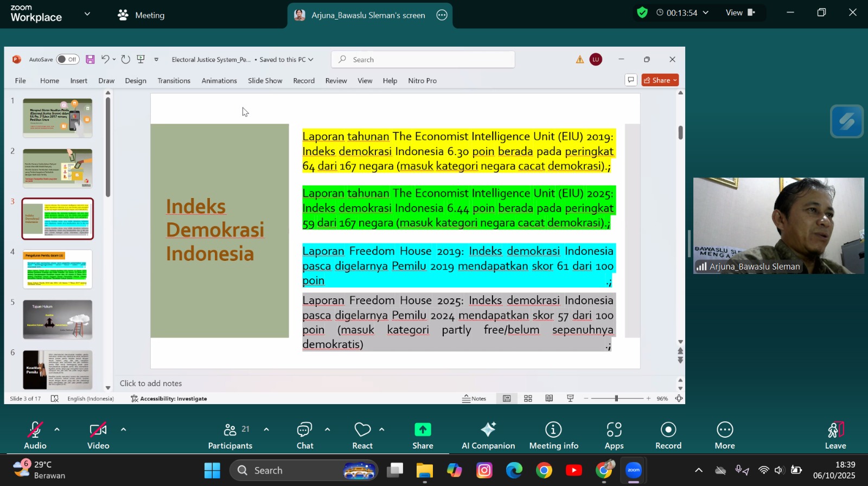Open Meeting info
This screenshot has width=868, height=486.
[x=554, y=436]
